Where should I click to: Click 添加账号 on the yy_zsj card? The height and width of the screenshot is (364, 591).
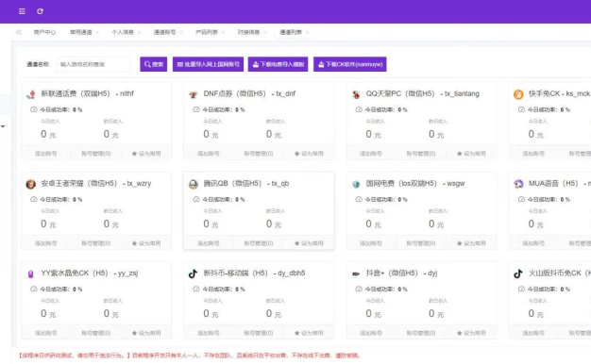[46, 333]
